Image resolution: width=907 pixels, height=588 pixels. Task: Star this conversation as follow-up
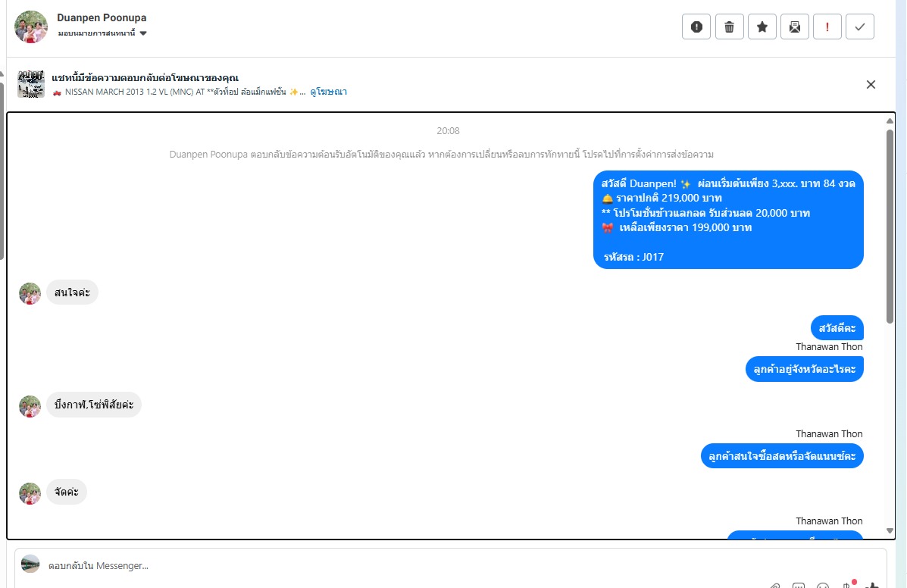coord(762,27)
